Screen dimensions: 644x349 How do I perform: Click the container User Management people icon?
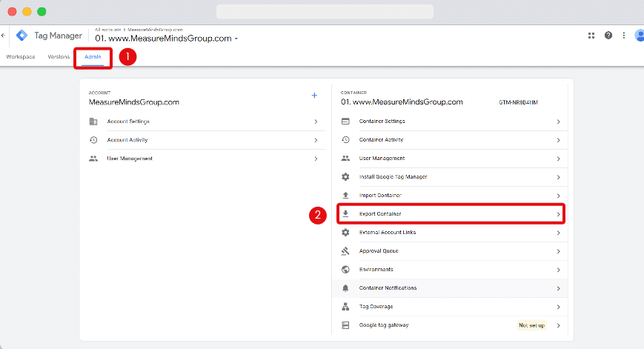coord(345,159)
